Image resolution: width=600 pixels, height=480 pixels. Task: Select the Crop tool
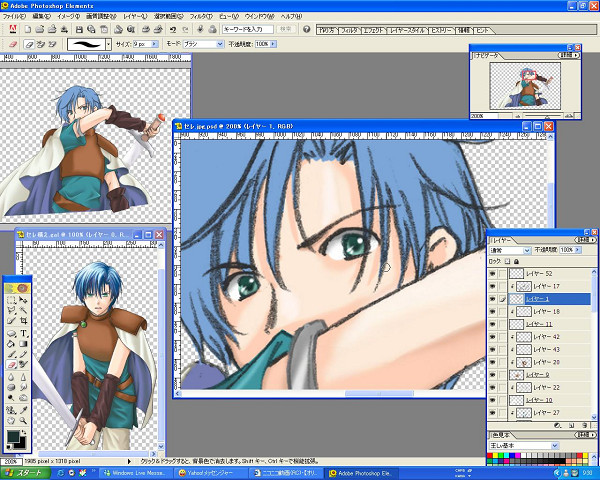[23, 320]
